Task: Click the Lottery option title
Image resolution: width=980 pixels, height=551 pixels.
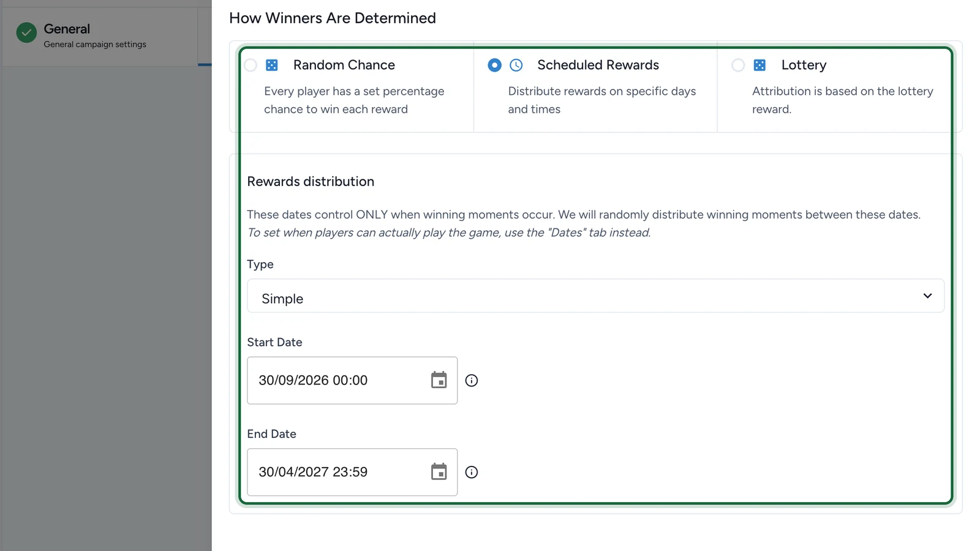Action: point(804,65)
